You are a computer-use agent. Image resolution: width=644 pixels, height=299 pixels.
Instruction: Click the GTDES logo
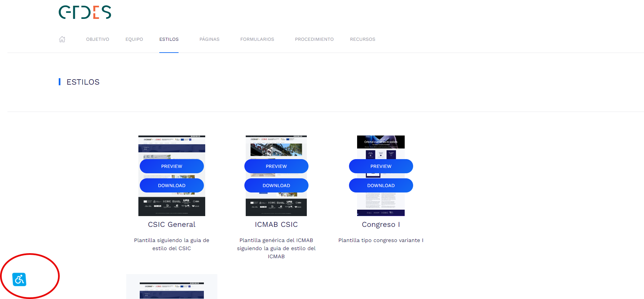coord(85,12)
